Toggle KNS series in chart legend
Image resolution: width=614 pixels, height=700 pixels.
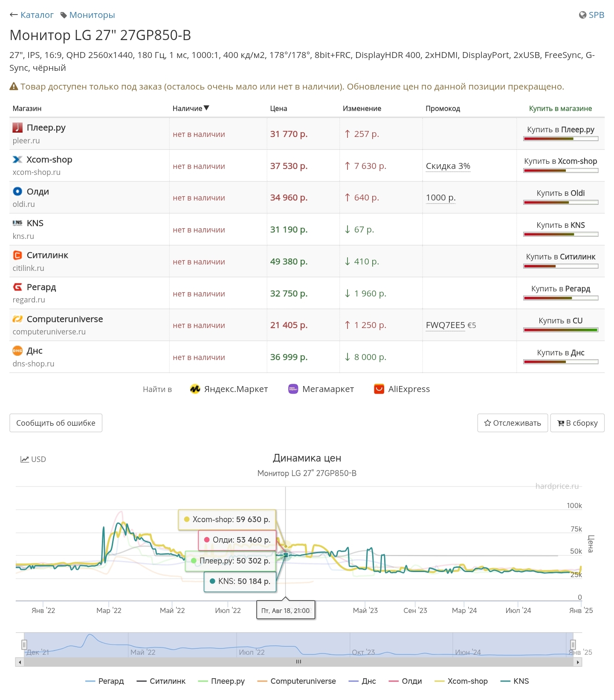pos(515,681)
